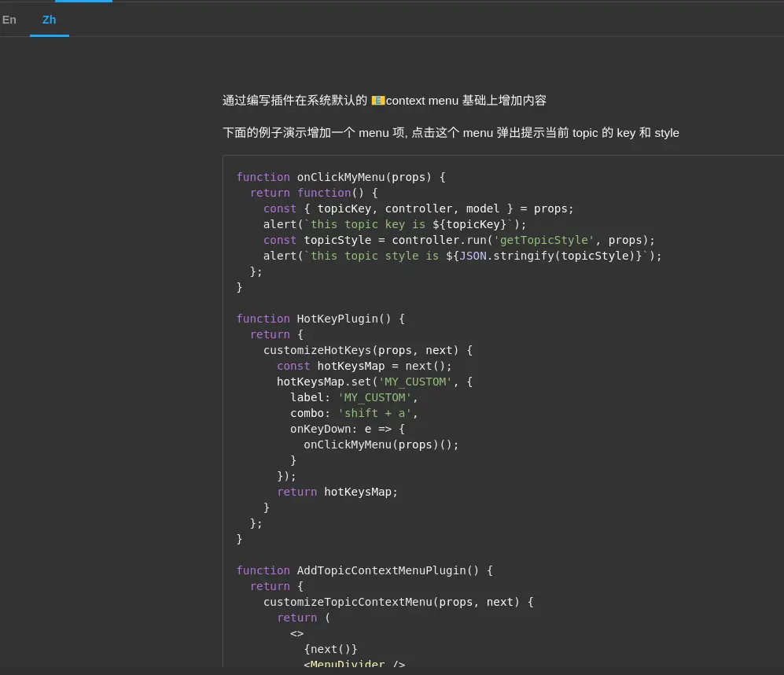784x675 pixels.
Task: Follow the 'context menu' link text
Action: pos(422,101)
